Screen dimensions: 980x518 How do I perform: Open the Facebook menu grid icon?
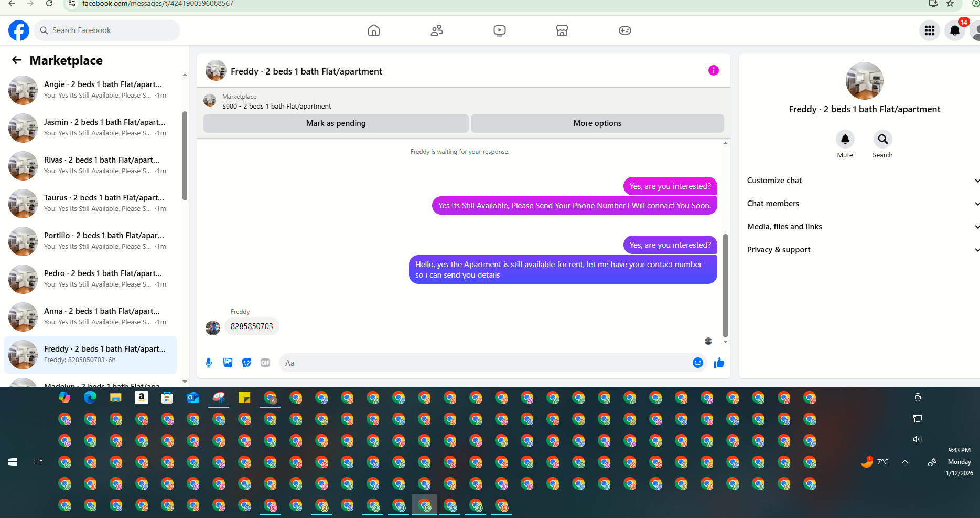click(930, 30)
